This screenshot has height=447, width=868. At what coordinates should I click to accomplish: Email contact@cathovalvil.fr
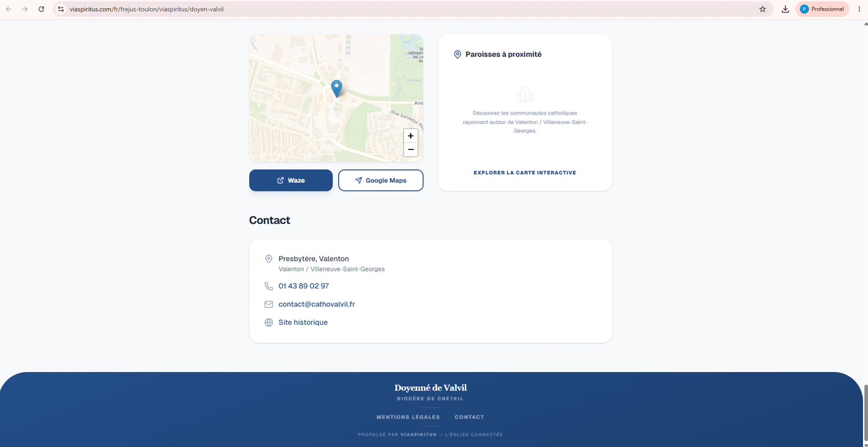[x=317, y=304]
